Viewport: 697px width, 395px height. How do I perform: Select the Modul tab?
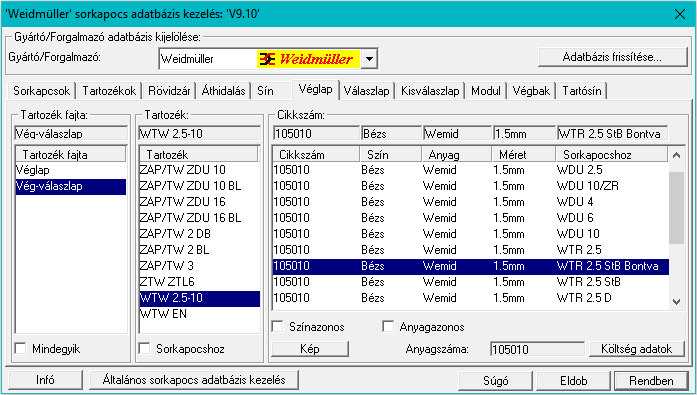click(486, 91)
